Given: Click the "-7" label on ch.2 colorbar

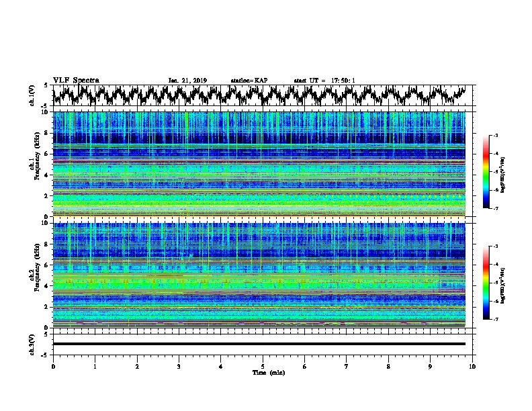Looking at the screenshot, I should 495,319.
